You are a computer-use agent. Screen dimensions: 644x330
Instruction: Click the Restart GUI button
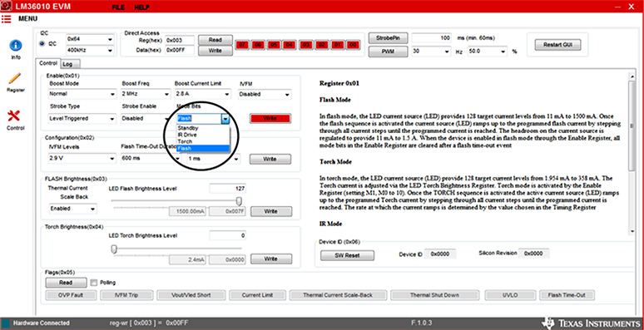(x=557, y=45)
